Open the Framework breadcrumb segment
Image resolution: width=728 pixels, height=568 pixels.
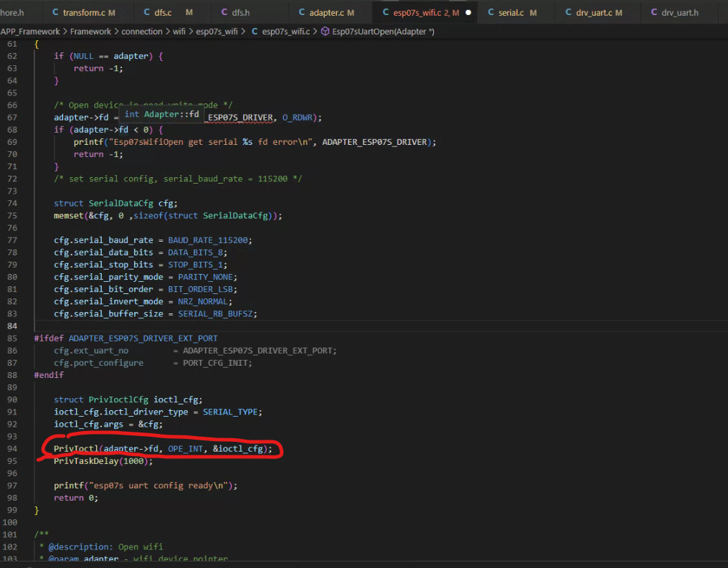pos(90,31)
